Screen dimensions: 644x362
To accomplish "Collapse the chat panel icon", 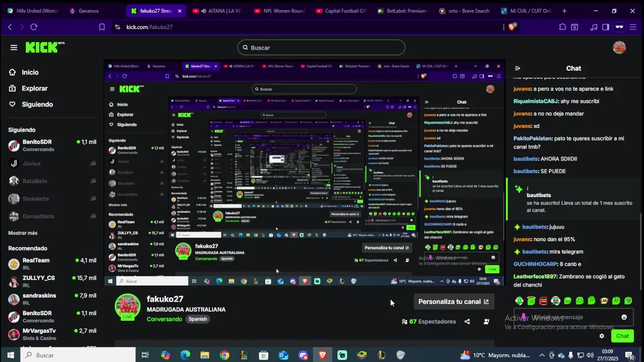I will point(517,68).
